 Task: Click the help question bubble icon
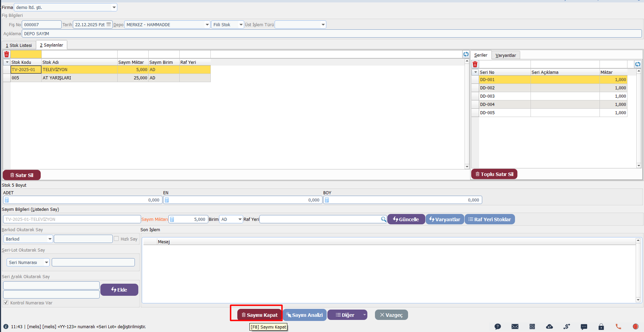click(x=497, y=326)
